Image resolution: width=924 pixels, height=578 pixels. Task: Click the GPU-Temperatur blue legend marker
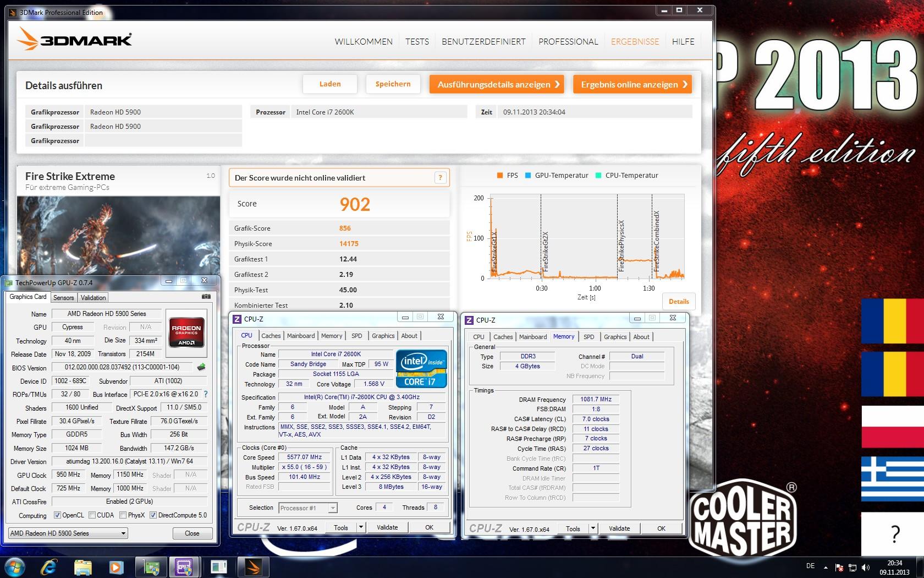click(x=528, y=176)
